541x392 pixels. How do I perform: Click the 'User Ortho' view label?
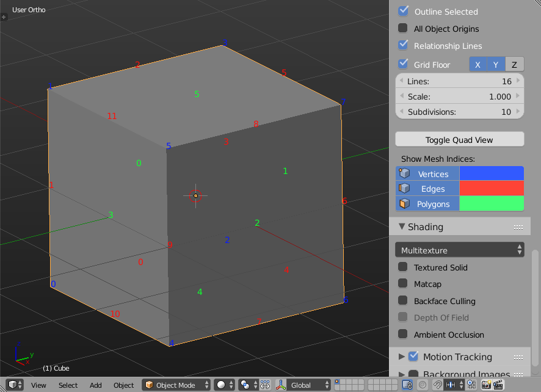29,10
